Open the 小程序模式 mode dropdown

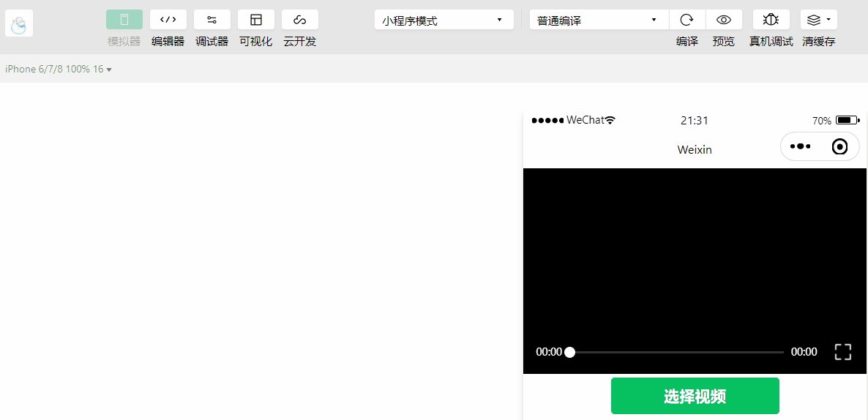pyautogui.click(x=444, y=19)
